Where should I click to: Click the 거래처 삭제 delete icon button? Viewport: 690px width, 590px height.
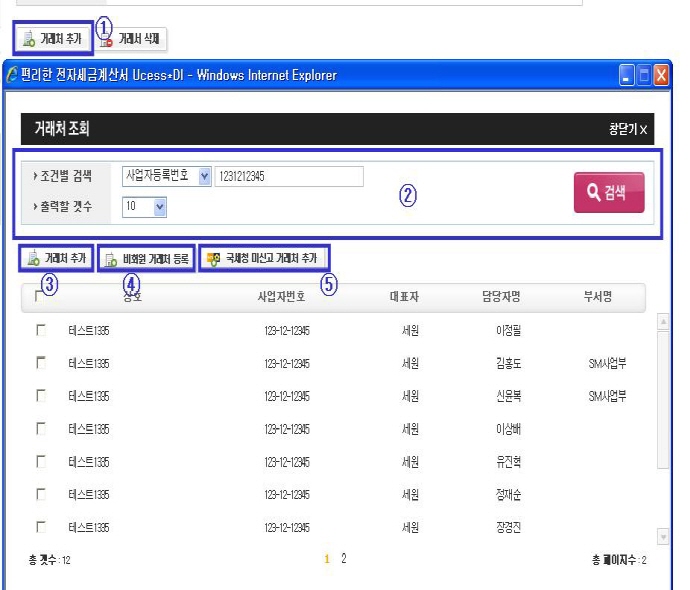tap(130, 39)
